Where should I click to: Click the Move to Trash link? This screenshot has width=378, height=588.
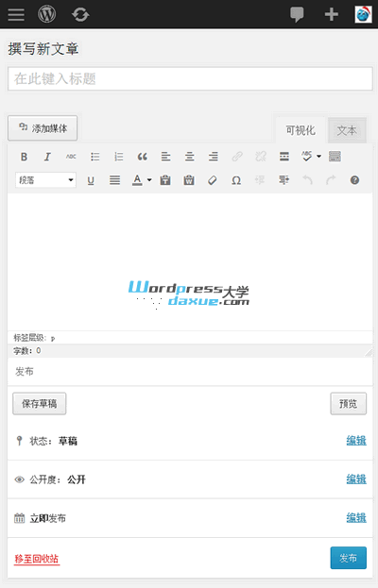[37, 559]
